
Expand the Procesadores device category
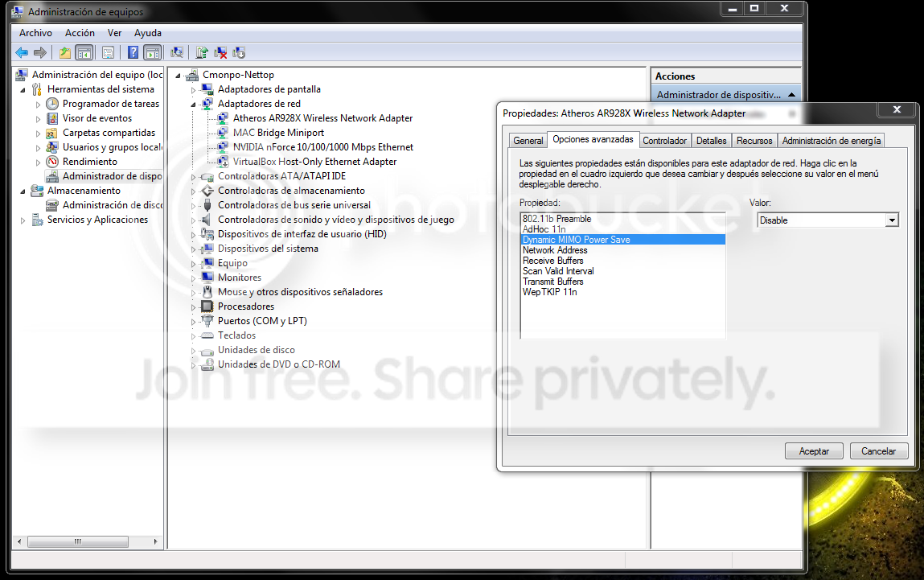click(x=193, y=306)
